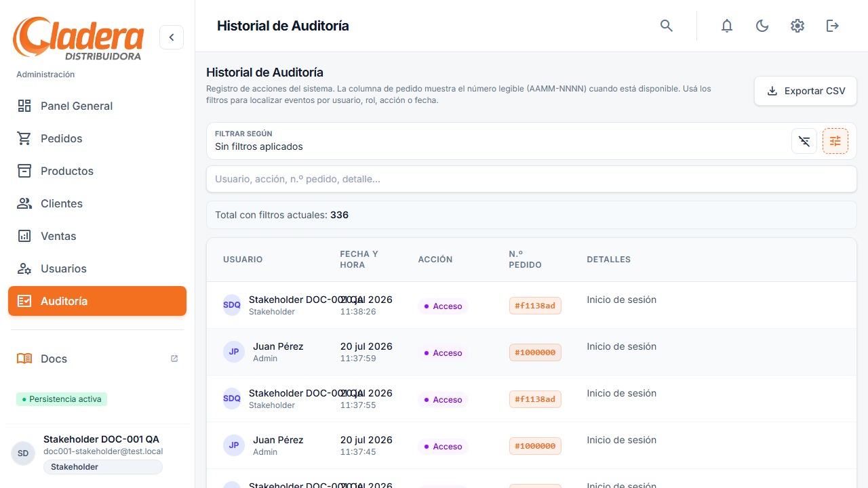The image size is (868, 488).
Task: Click the Auditoría checklist icon
Action: pyautogui.click(x=24, y=301)
